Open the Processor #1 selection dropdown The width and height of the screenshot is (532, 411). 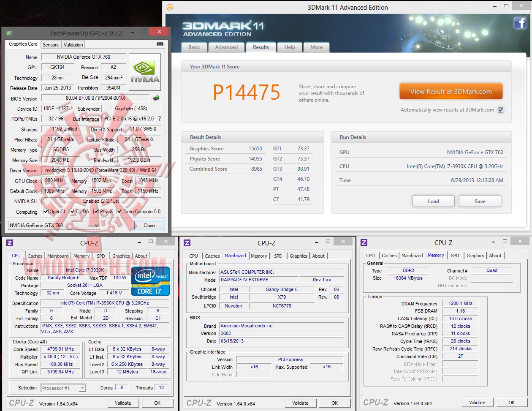point(63,388)
